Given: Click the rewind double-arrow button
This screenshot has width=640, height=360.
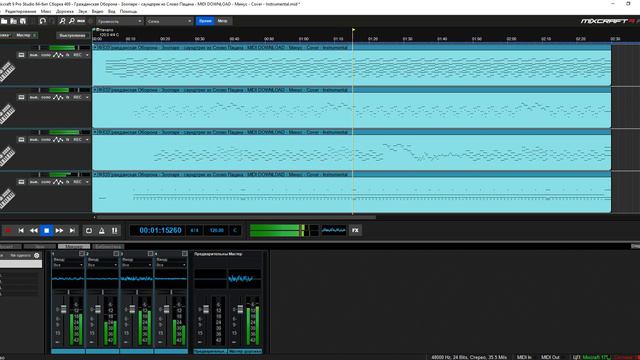Looking at the screenshot, I should pos(33,231).
